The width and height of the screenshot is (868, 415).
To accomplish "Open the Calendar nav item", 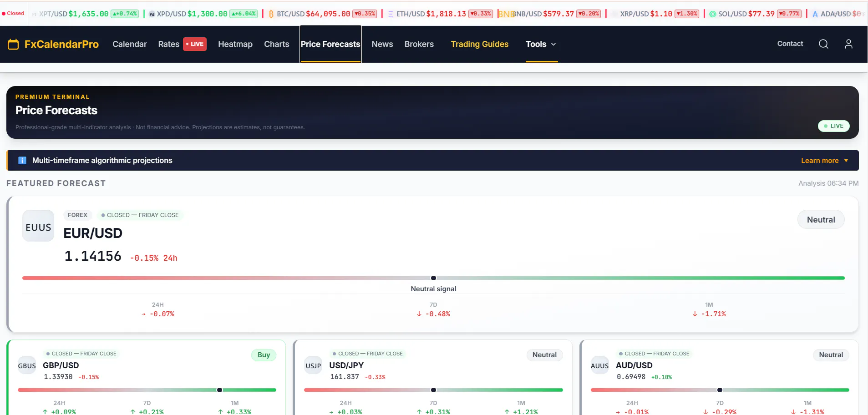I will [130, 44].
